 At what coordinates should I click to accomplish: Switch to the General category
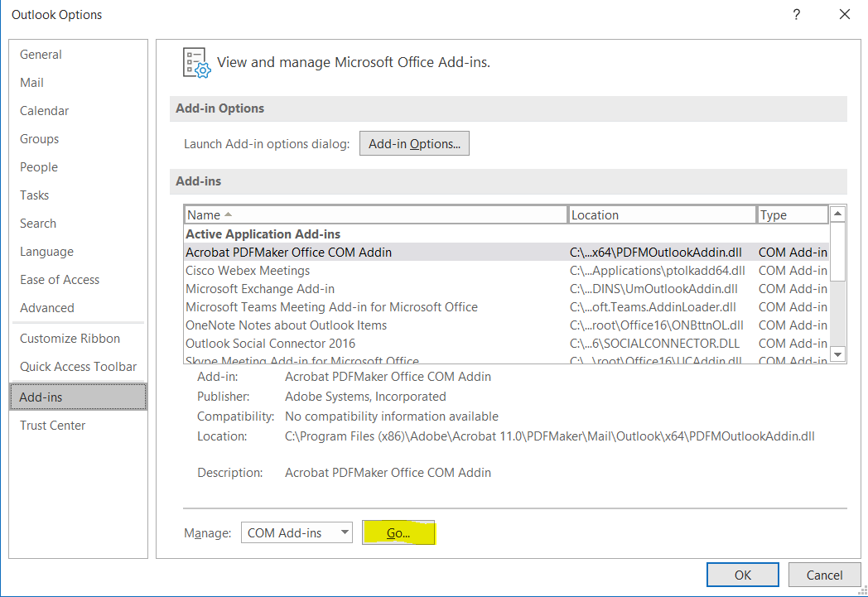click(41, 55)
